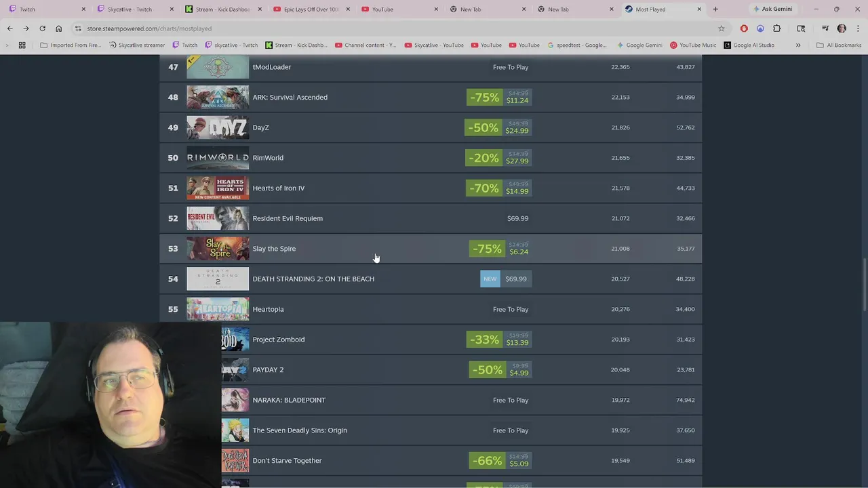
Task: Open the Hearts of Iron IV thumbnail
Action: tap(218, 188)
